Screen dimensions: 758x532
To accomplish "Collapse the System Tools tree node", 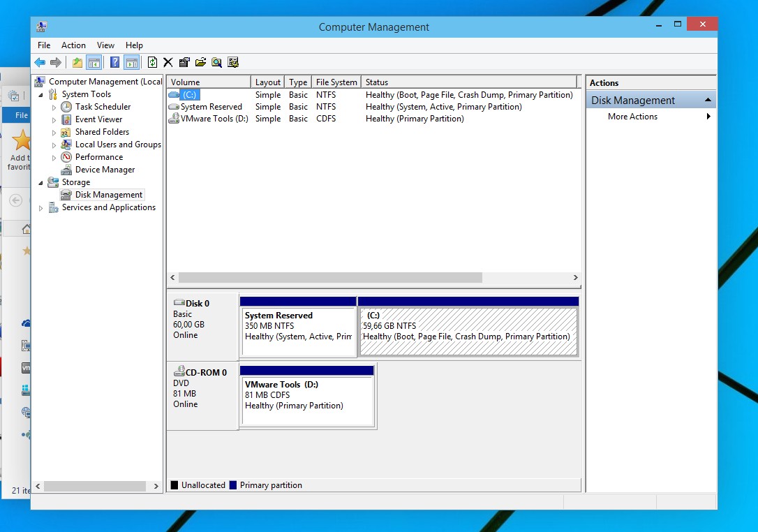I will (41, 95).
